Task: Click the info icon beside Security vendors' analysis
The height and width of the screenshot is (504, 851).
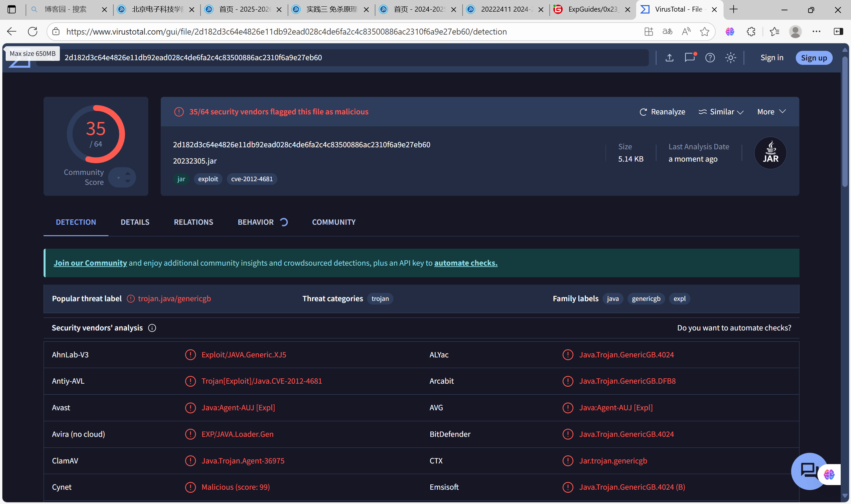Action: (x=152, y=328)
